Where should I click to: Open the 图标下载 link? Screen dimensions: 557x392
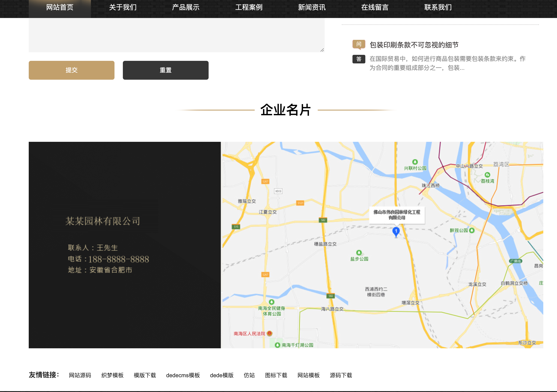[276, 375]
